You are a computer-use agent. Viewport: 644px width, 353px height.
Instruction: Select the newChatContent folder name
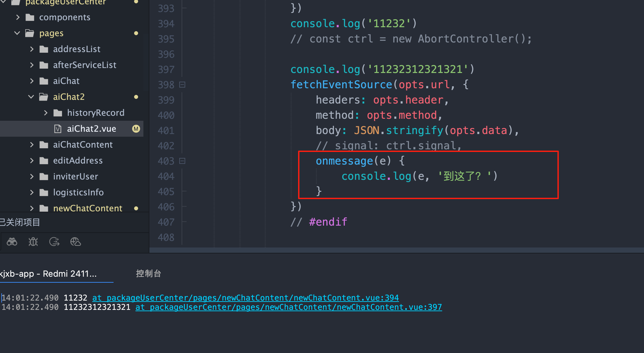(88, 208)
